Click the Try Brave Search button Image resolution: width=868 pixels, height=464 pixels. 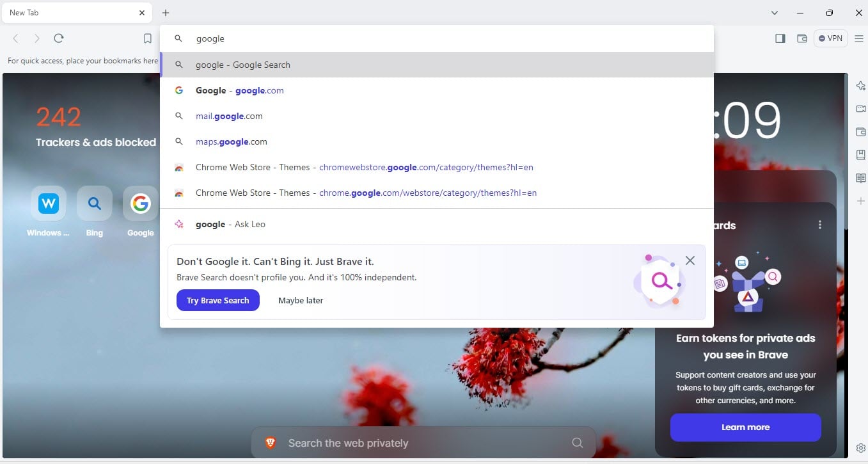click(x=218, y=300)
